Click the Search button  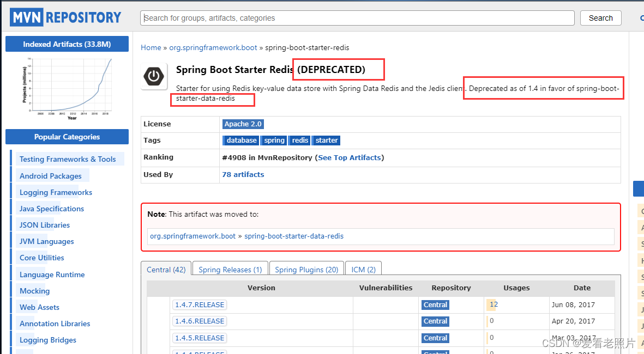[600, 18]
